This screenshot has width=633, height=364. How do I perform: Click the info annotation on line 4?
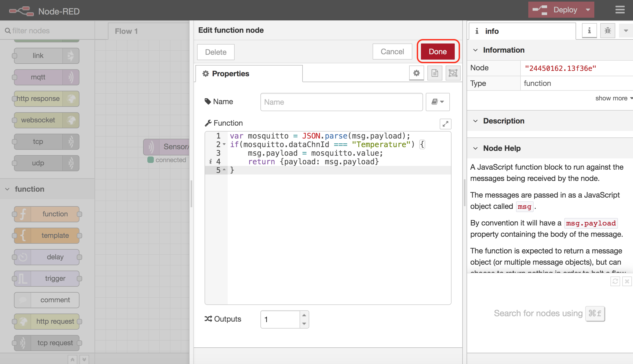(210, 162)
